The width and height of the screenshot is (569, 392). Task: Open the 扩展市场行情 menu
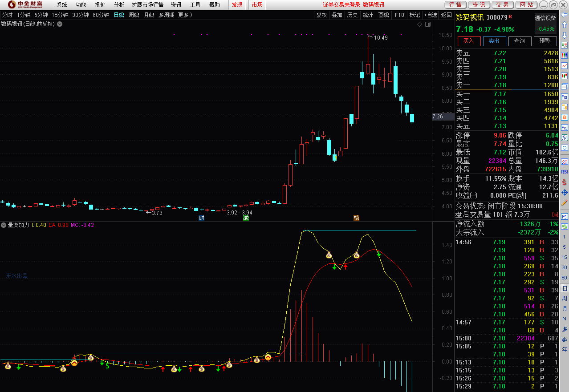(x=147, y=5)
